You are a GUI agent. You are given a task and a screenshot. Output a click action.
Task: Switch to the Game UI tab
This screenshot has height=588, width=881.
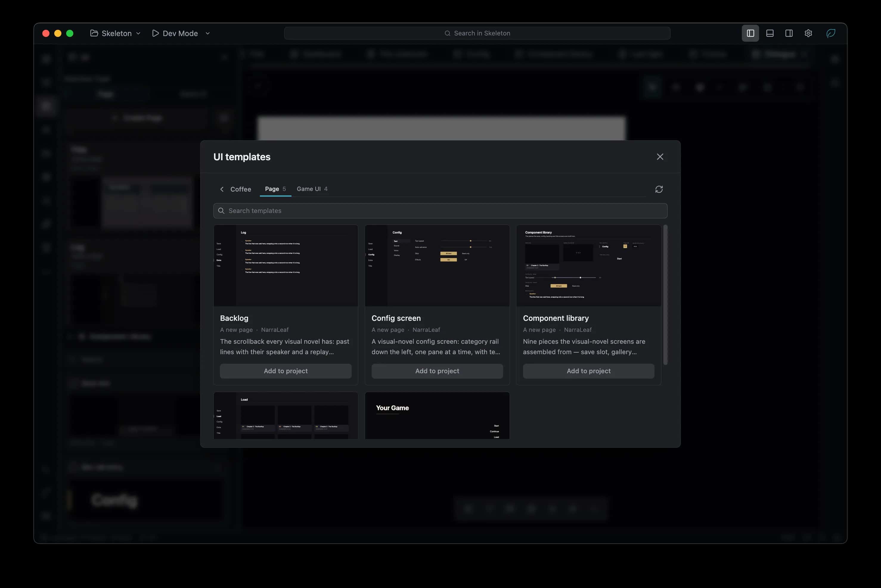(x=312, y=189)
